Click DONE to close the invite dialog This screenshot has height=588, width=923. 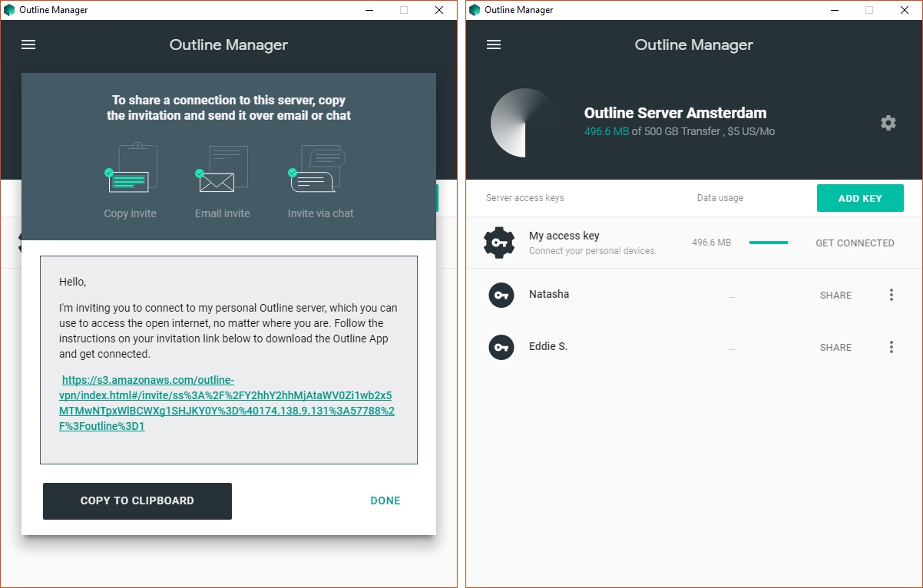pyautogui.click(x=385, y=500)
